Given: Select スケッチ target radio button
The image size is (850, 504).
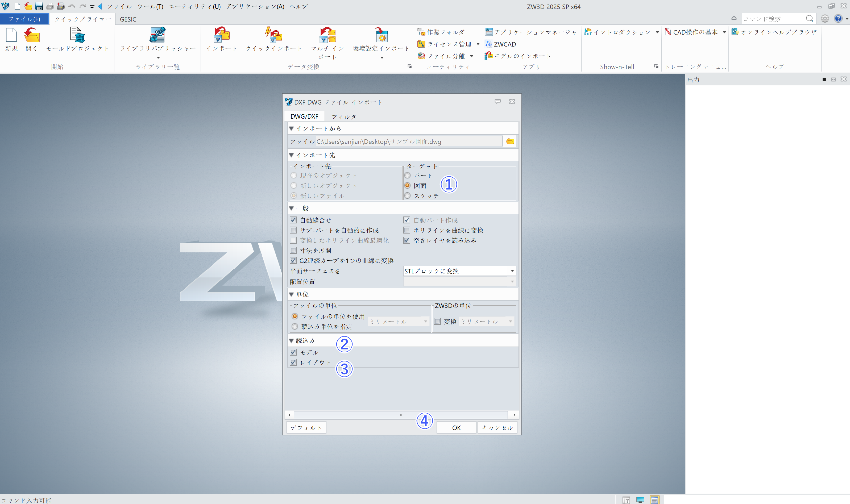Looking at the screenshot, I should 407,196.
